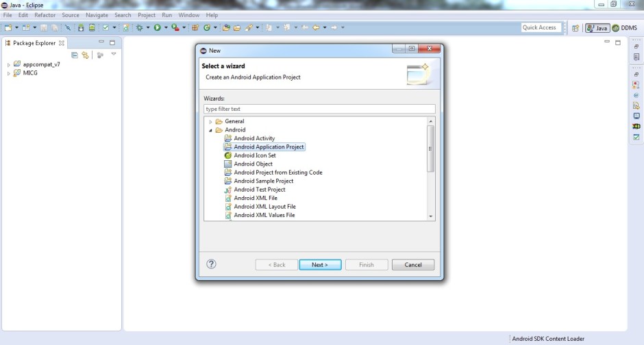The height and width of the screenshot is (345, 644).
Task: Open the Refactor menu
Action: click(x=45, y=15)
